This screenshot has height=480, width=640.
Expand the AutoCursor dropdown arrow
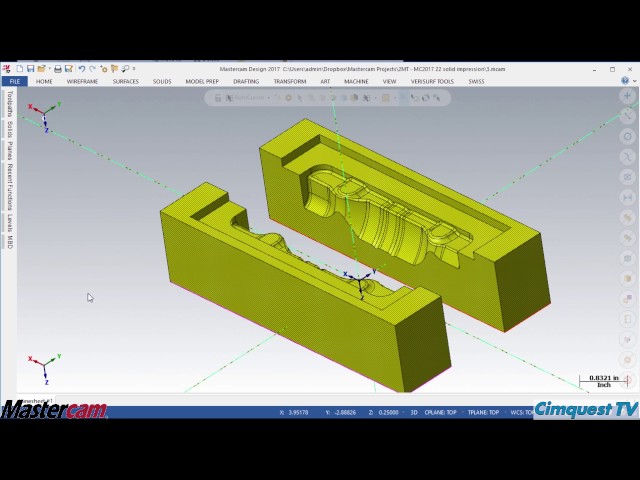point(269,98)
